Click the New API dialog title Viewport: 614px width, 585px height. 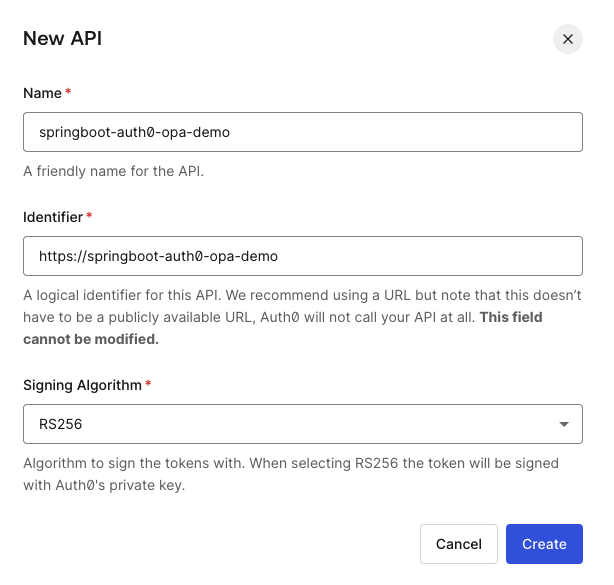(63, 39)
